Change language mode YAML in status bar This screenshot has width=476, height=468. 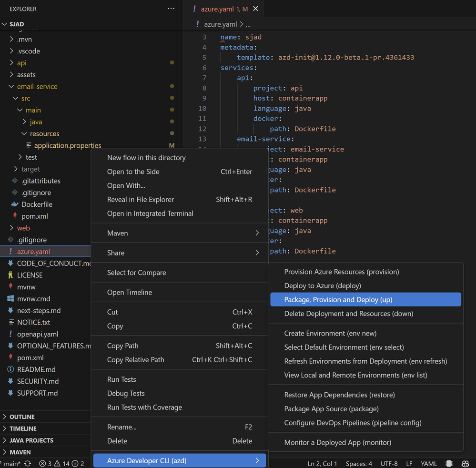point(429,463)
